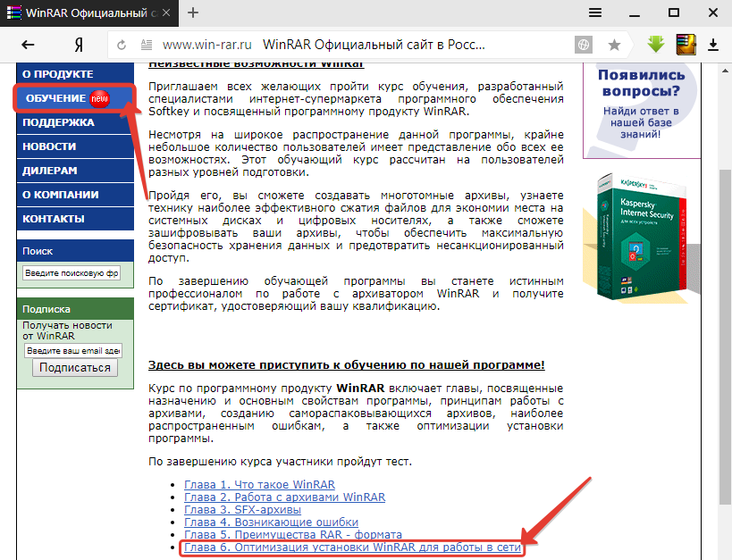
Task: Select the WinRAR Официальный browser tab
Action: [x=89, y=13]
